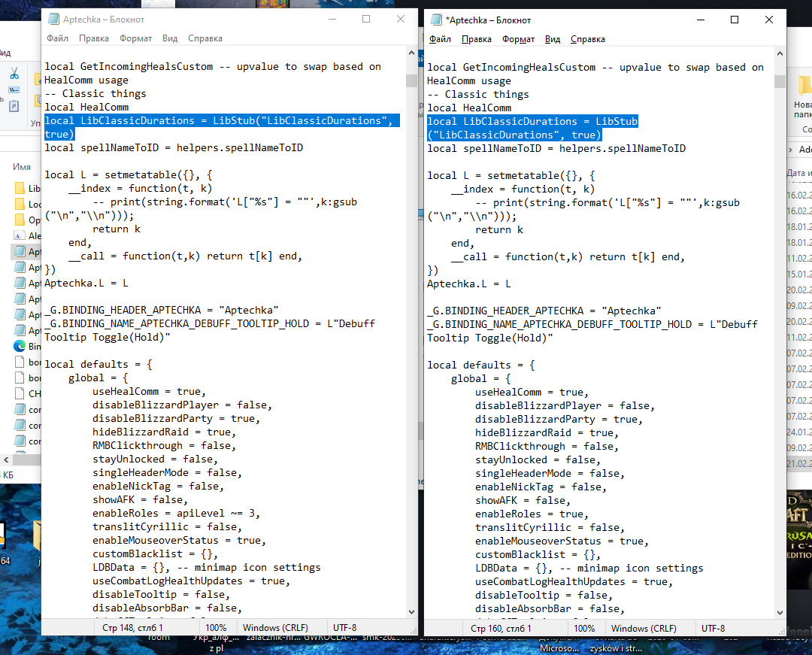812x655 pixels.
Task: Open Файл menu in right Notepad window
Action: point(440,39)
